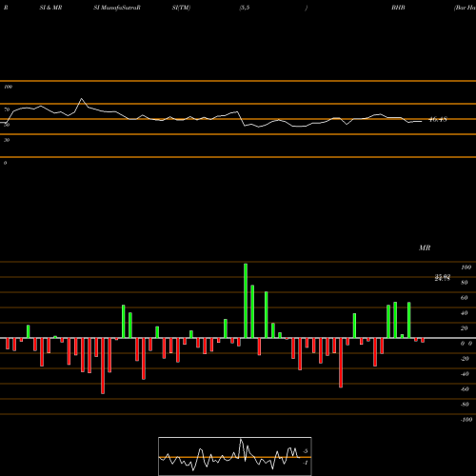
Task: Click the RSI axis label 30
Action: pos(7,140)
